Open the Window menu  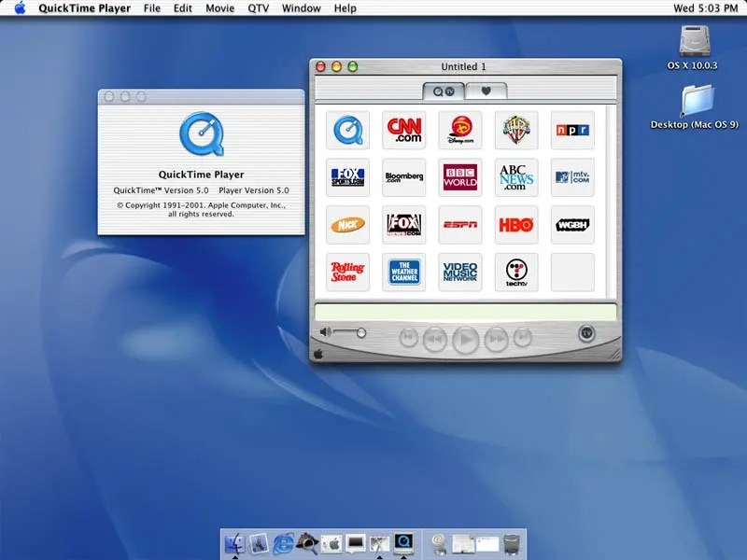click(301, 8)
